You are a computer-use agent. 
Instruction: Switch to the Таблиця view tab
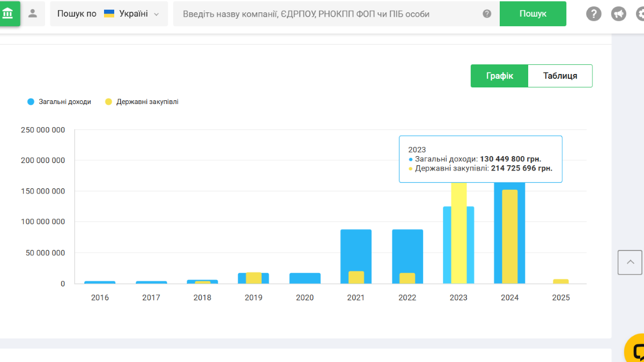(x=560, y=76)
